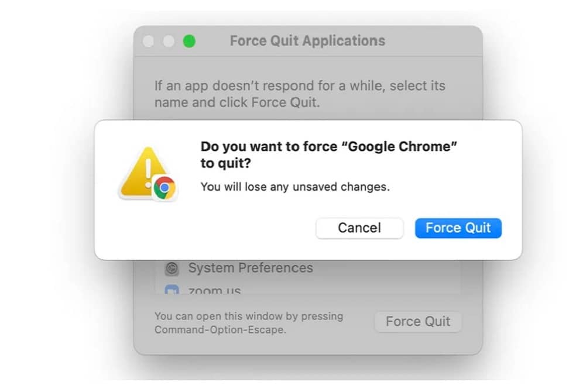586x392 pixels.
Task: Click the dimmed Force Quit button below the list
Action: coord(417,322)
